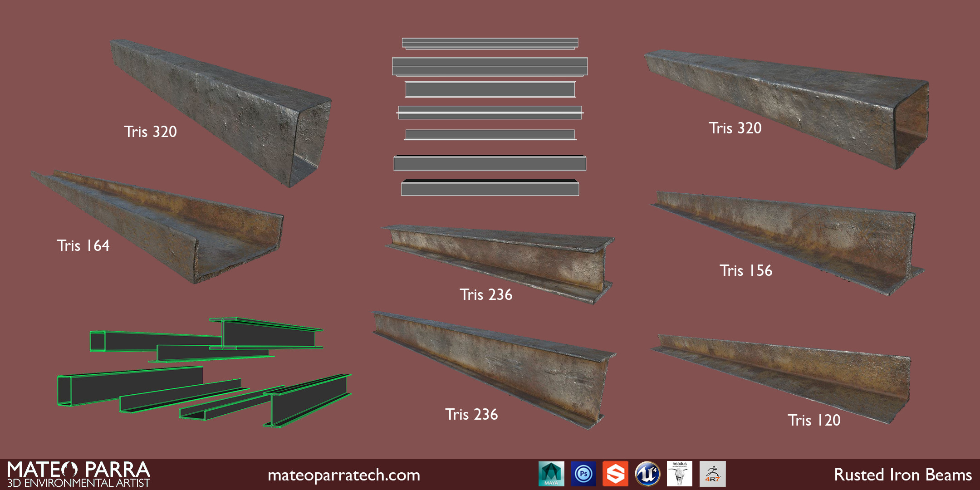980x490 pixels.
Task: Click the Substance Painter icon
Action: click(616, 474)
